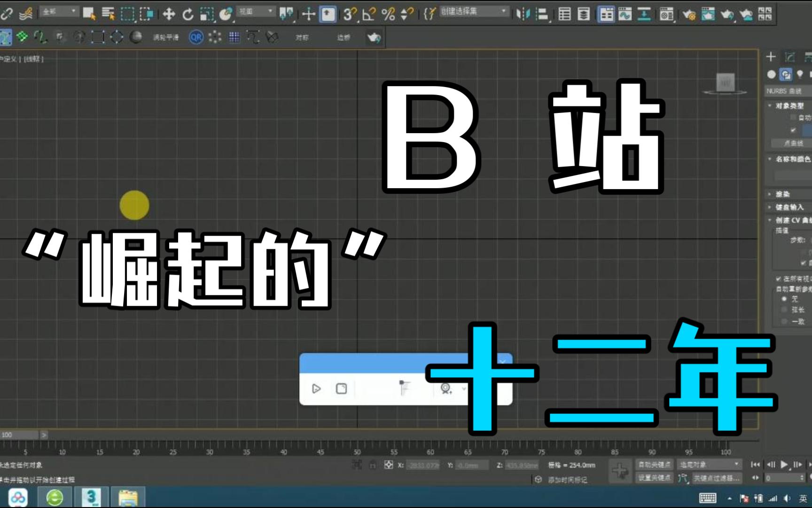
Task: Open the Render Setup dialog
Action: (689, 14)
